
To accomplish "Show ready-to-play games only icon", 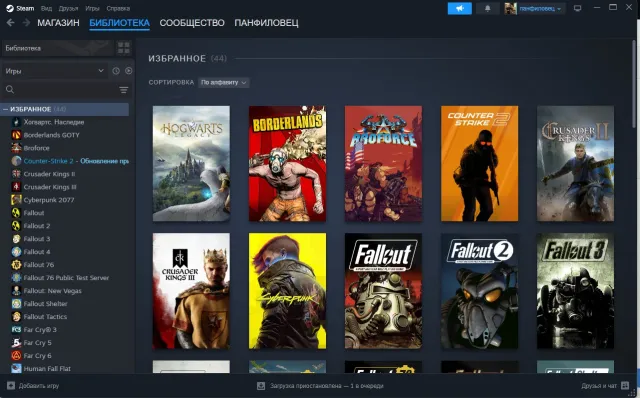I will click(129, 71).
